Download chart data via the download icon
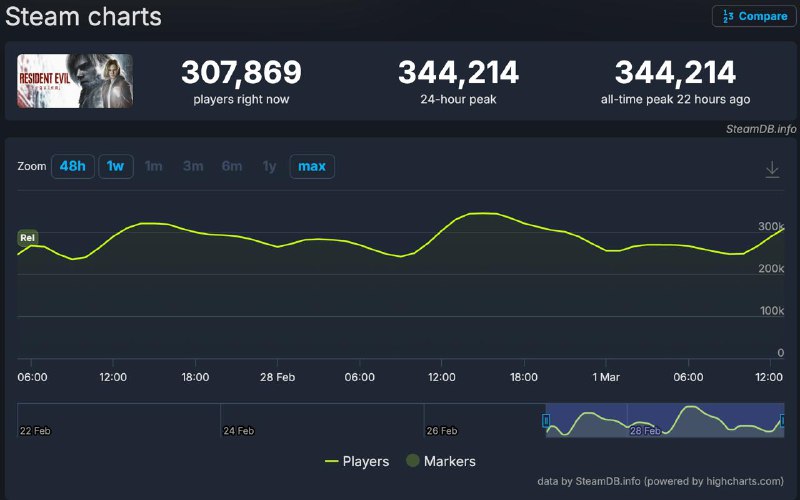 [x=772, y=170]
